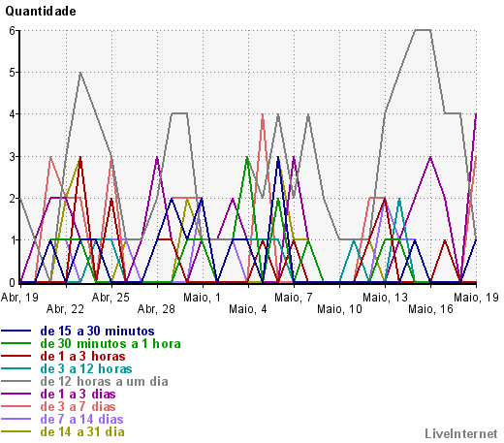This screenshot has width=504, height=443.
Task: Click the y-axis value 3
Action: point(12,156)
